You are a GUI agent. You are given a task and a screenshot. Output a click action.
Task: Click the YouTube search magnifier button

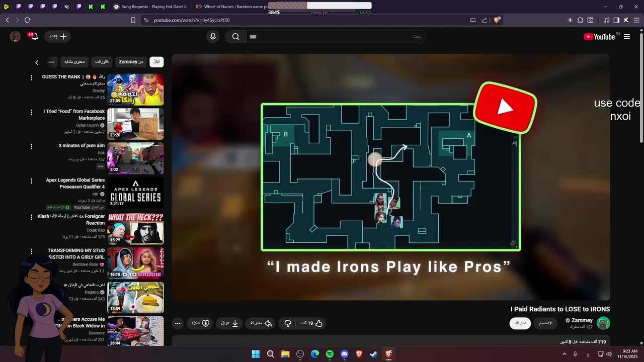pos(235,36)
